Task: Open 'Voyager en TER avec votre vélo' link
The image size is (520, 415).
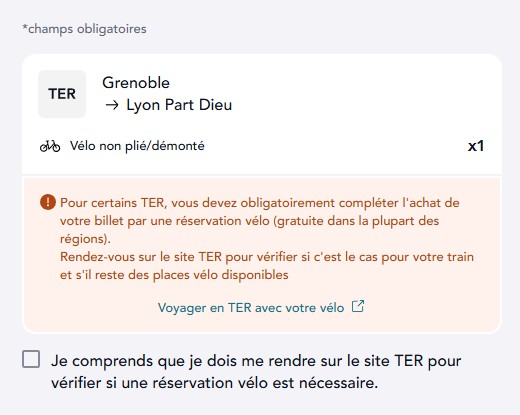Action: click(251, 307)
